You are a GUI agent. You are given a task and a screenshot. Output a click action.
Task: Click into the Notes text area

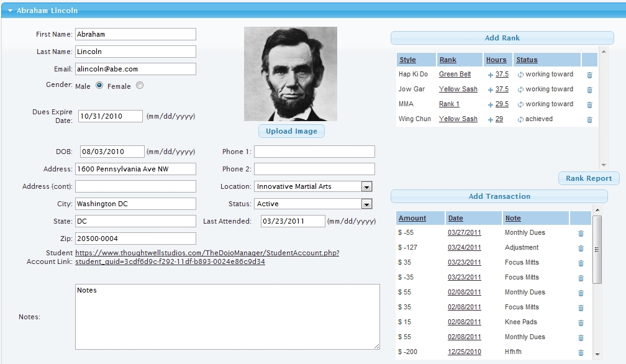[227, 317]
